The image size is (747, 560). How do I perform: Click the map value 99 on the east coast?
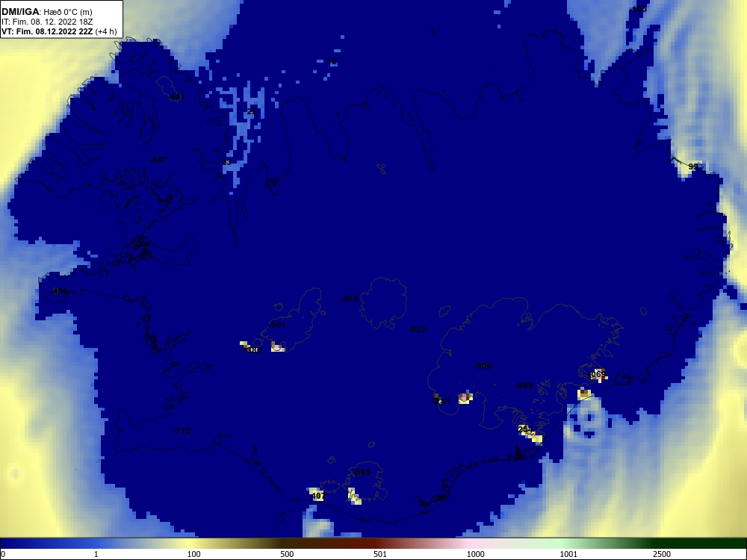click(x=693, y=167)
